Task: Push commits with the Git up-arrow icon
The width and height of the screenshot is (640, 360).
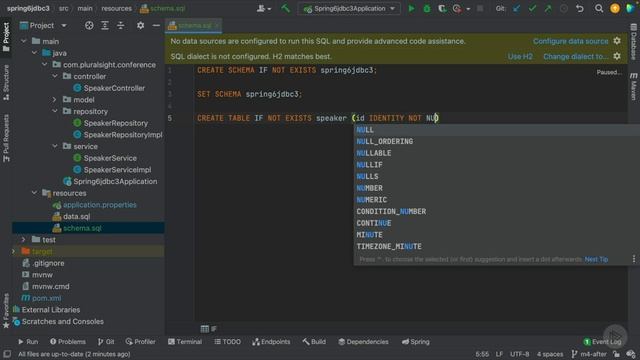Action: 548,9
